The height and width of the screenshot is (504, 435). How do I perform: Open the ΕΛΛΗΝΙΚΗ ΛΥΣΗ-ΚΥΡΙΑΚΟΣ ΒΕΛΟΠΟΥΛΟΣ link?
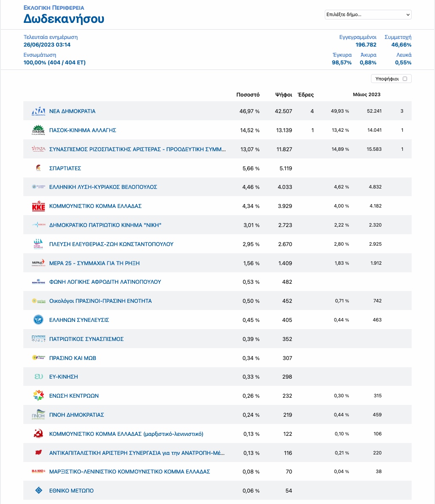(x=103, y=187)
